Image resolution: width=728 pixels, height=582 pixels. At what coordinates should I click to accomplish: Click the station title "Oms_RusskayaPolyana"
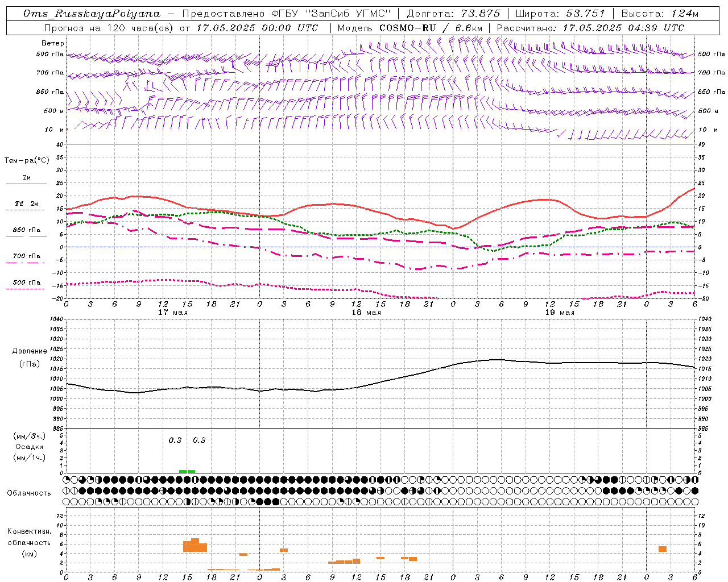pos(92,14)
